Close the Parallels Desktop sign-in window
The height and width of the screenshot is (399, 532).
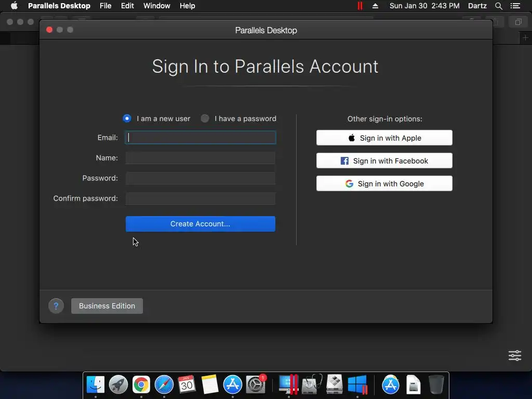click(x=49, y=30)
